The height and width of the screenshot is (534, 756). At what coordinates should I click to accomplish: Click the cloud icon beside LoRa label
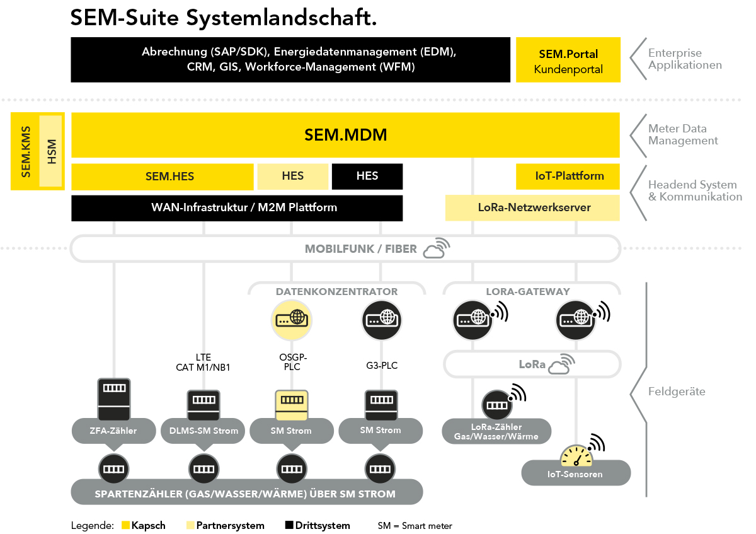coord(561,364)
